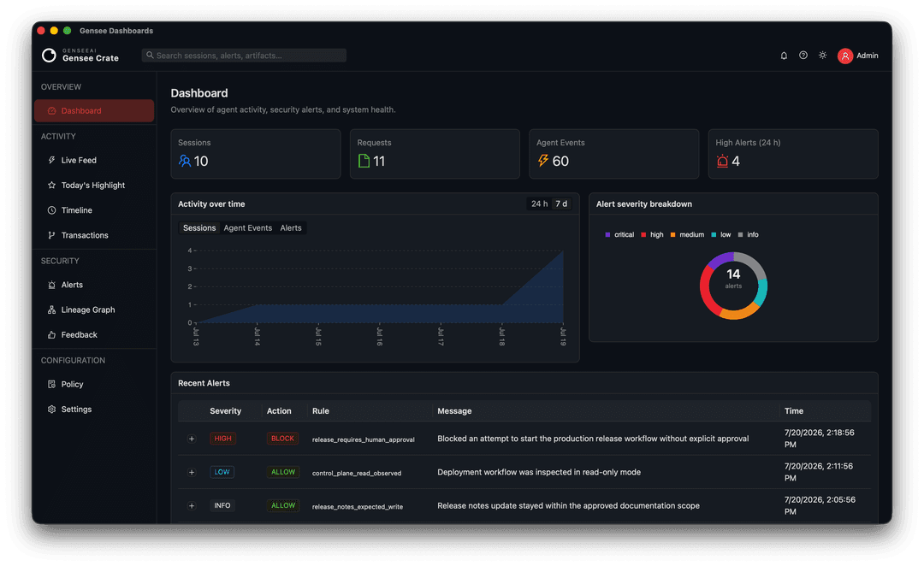The width and height of the screenshot is (924, 566).
Task: Open the Admin user avatar
Action: (x=845, y=56)
